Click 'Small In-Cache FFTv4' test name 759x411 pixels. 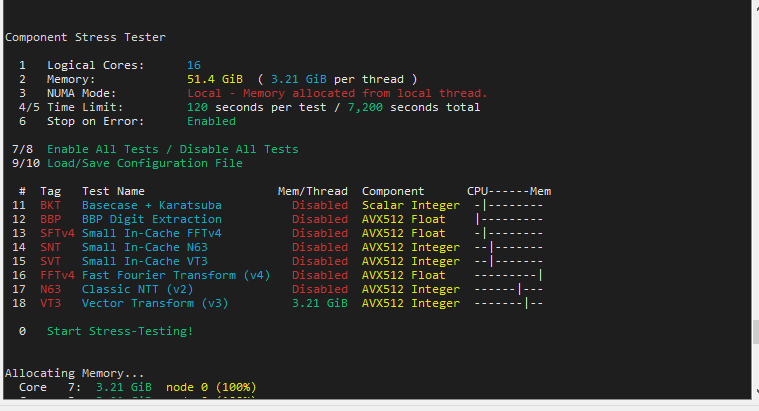(152, 234)
